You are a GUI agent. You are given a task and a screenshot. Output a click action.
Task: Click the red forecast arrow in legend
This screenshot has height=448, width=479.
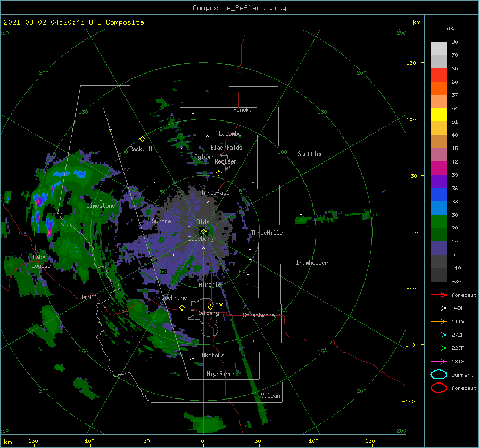coord(439,295)
